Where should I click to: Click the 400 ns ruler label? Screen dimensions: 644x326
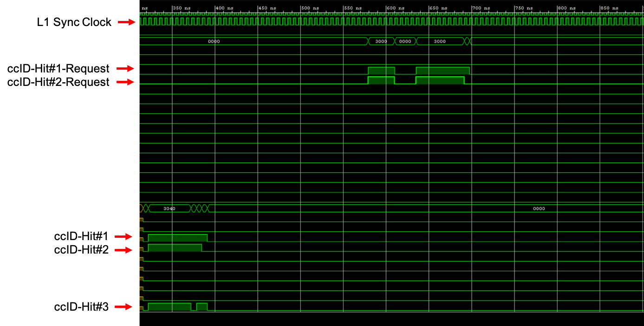(x=225, y=8)
